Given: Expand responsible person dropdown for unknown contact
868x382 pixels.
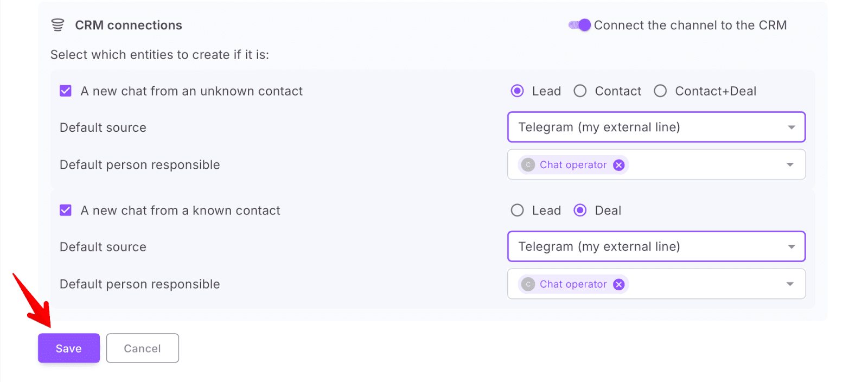Looking at the screenshot, I should pos(790,164).
